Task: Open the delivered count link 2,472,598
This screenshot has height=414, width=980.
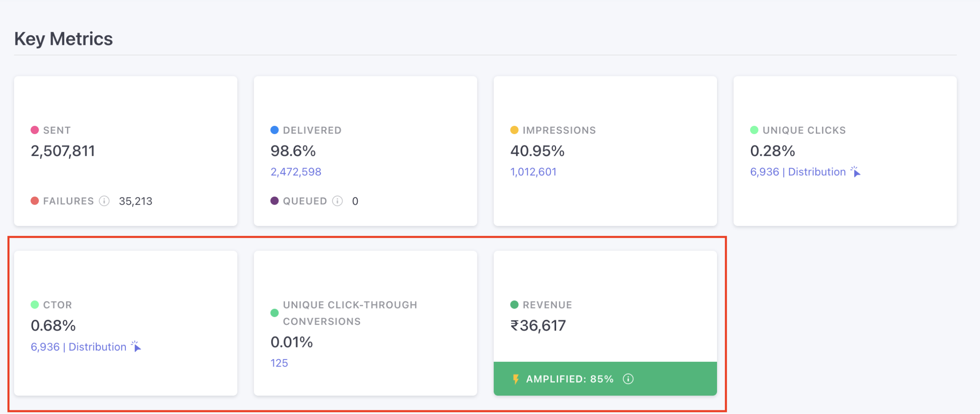Action: click(295, 172)
